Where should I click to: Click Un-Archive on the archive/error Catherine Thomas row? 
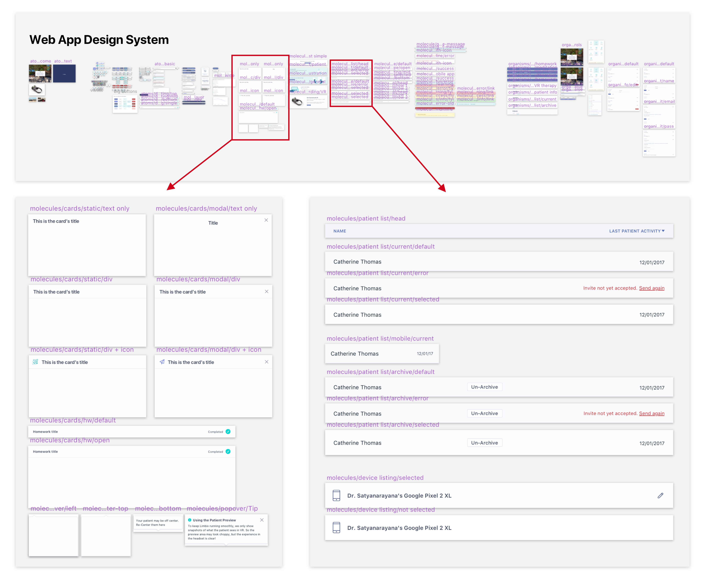484,413
